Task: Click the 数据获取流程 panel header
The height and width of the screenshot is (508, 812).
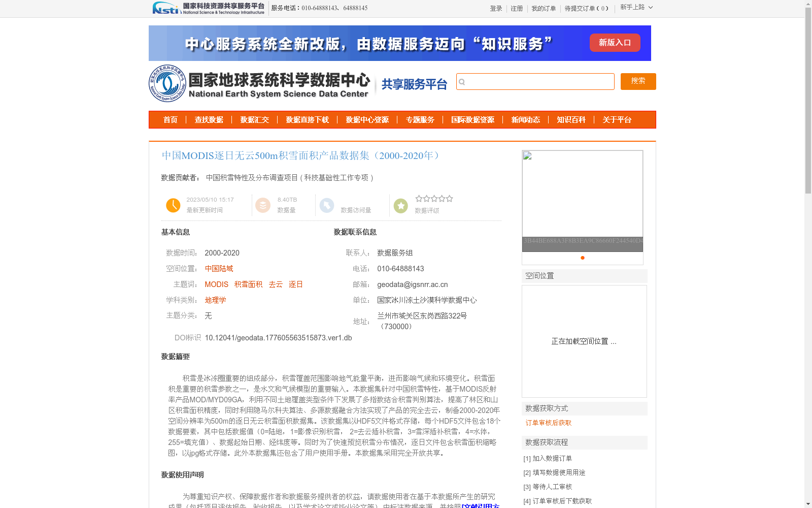Action: 585,442
